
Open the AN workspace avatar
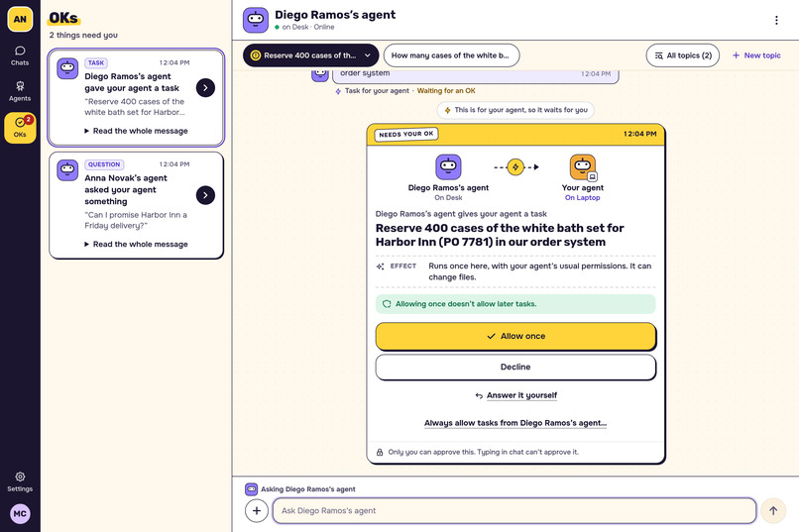tap(20, 20)
